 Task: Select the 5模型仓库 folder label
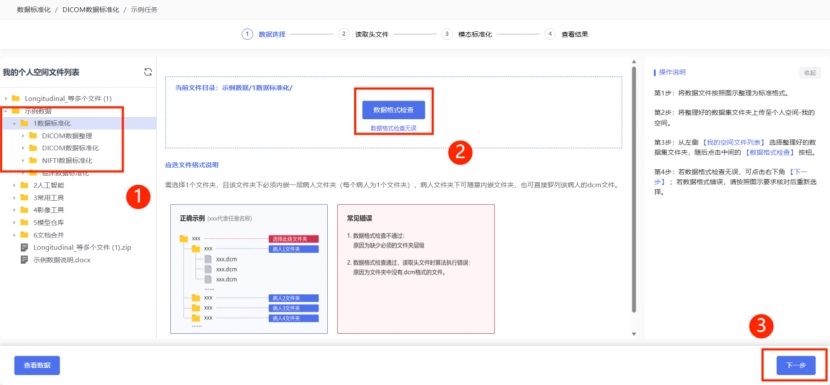coord(49,222)
